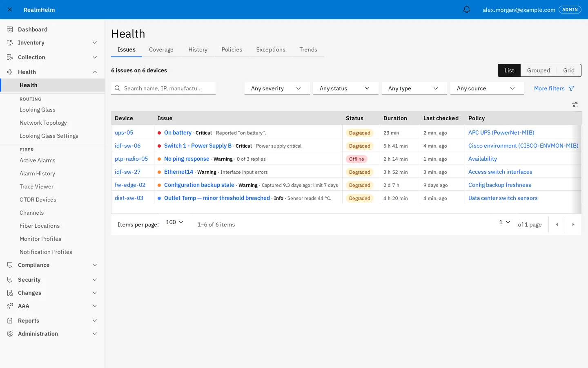The height and width of the screenshot is (368, 588).
Task: Collapse the Health menu chevron
Action: pyautogui.click(x=95, y=72)
